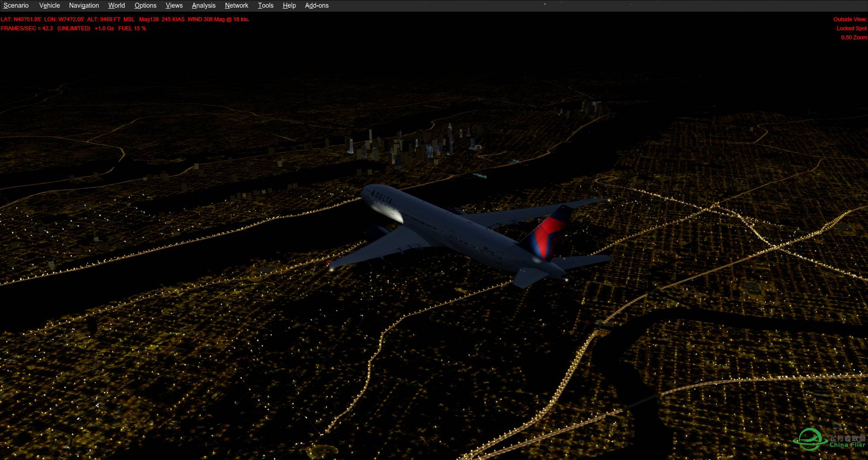Click the FRAMES/SEC = 42.3 readout

point(27,28)
